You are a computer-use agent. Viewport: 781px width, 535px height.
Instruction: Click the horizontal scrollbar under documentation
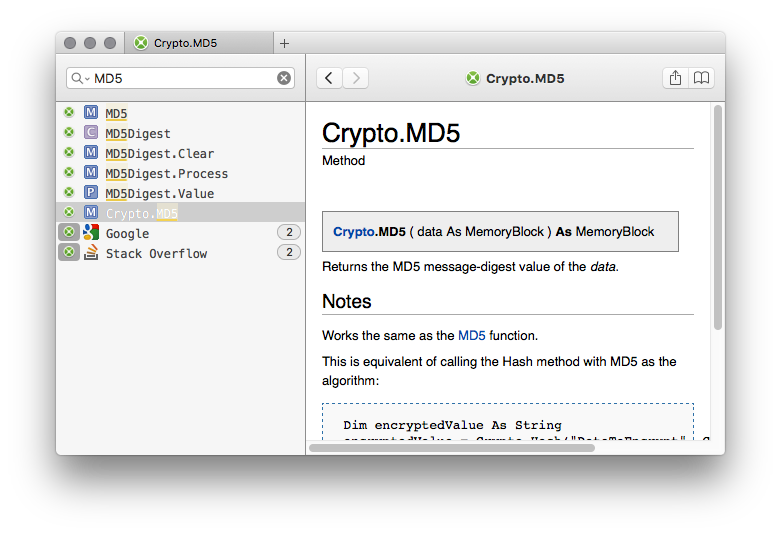(452, 448)
